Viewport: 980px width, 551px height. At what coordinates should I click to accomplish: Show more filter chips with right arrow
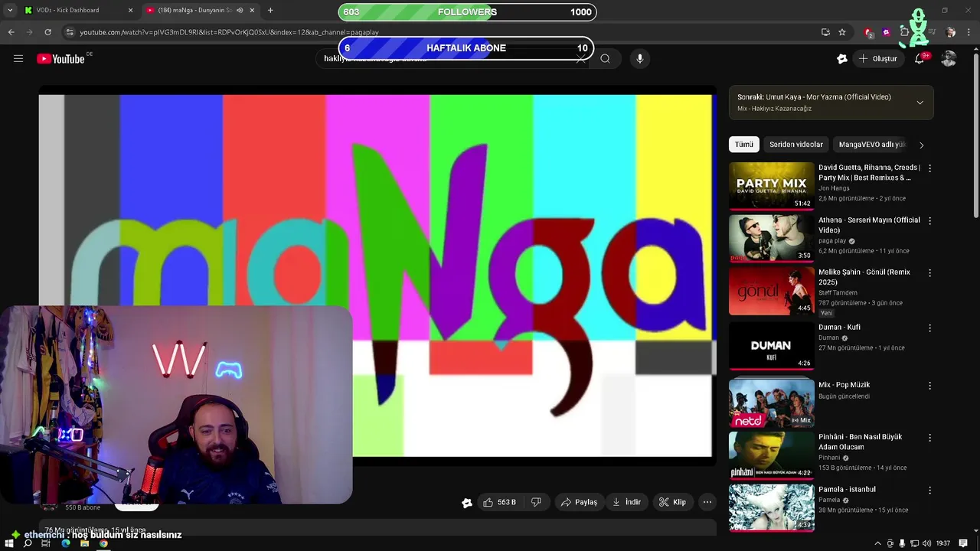tap(921, 145)
